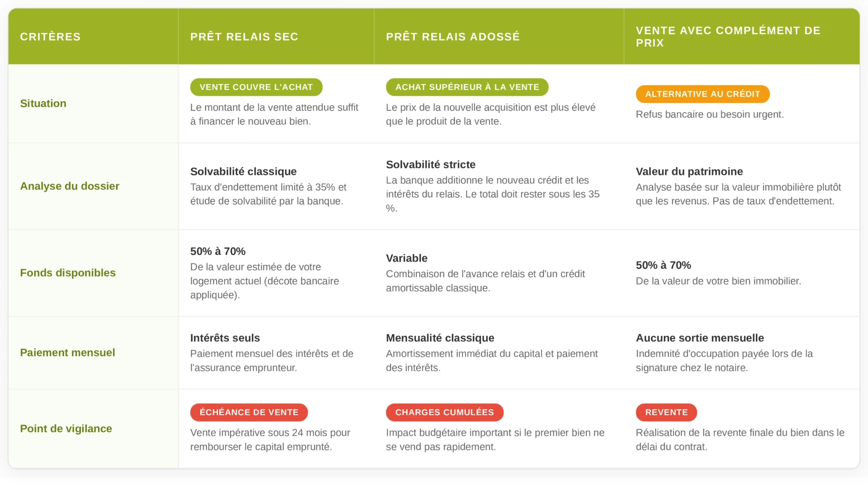This screenshot has width=868, height=487.
Task: Click the red 'Charges cumulées' badge
Action: click(x=444, y=412)
